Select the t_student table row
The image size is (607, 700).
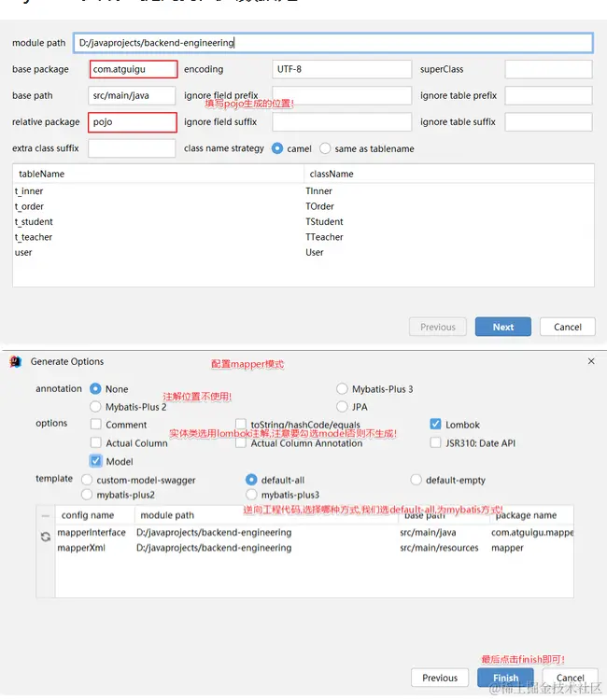coord(303,222)
